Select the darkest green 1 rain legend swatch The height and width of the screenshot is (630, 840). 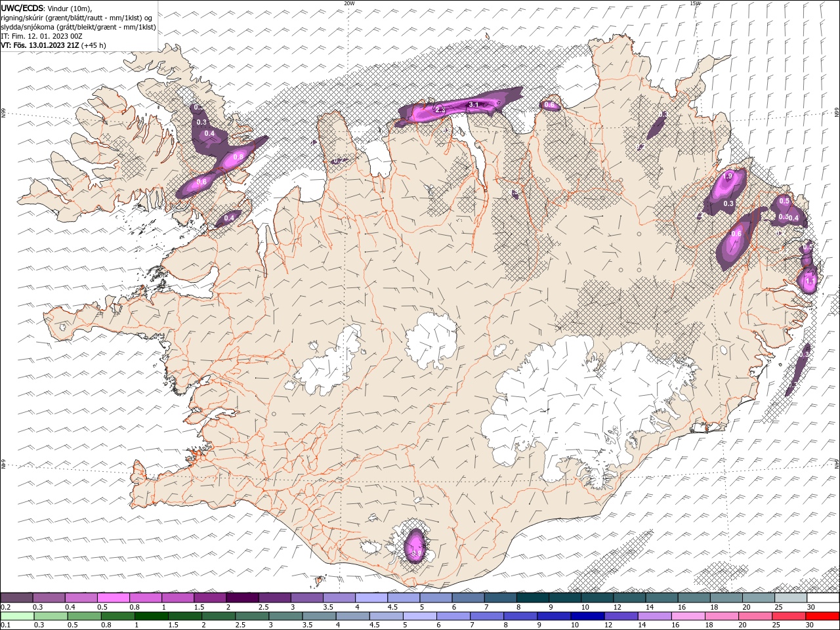(x=151, y=616)
